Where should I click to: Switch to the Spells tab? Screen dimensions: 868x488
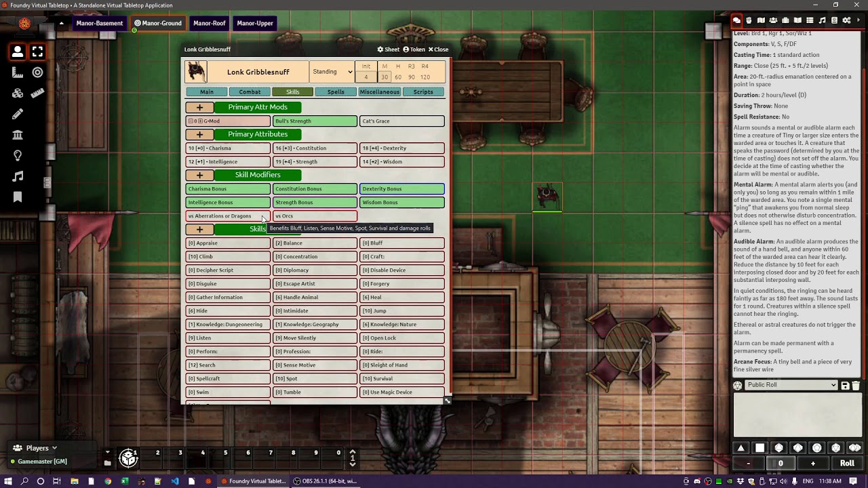pos(336,92)
